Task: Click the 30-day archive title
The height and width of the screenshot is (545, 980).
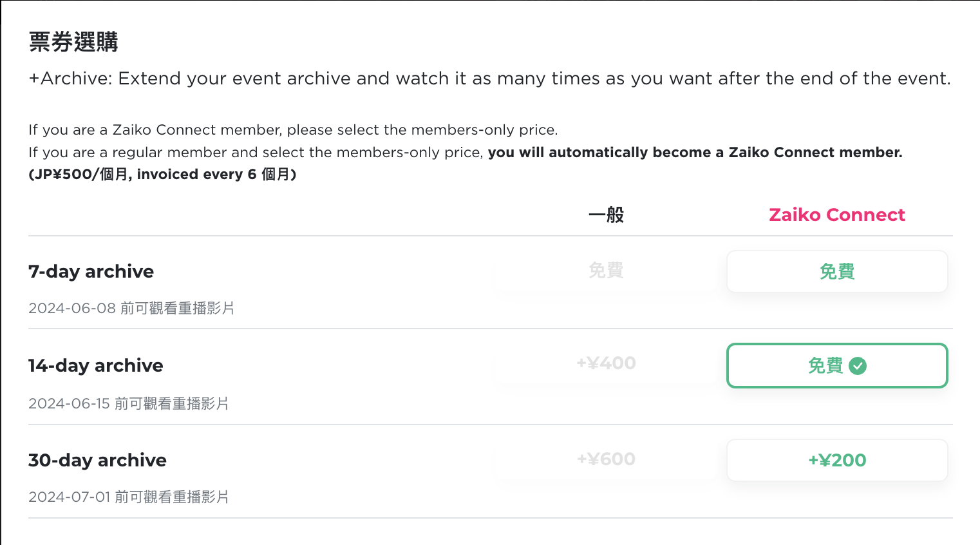Action: (x=97, y=460)
